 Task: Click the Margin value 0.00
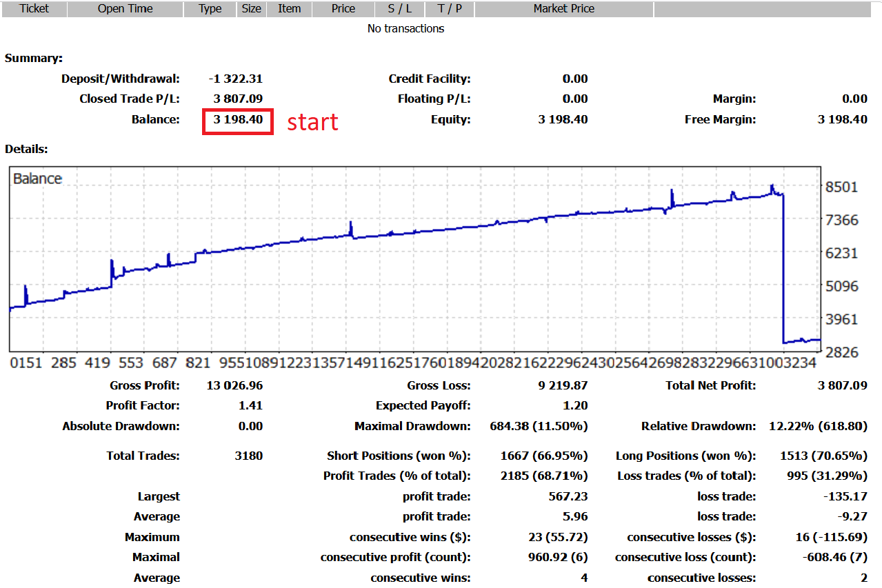click(854, 99)
